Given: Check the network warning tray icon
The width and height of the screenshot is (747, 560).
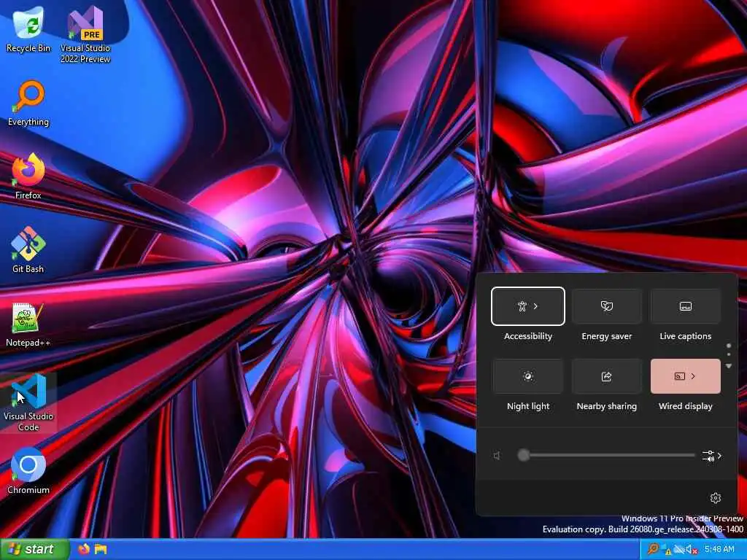Looking at the screenshot, I should pos(666,550).
